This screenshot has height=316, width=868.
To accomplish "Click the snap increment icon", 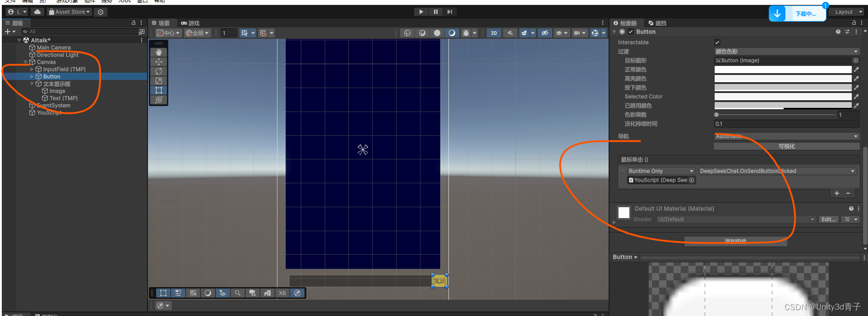I will (x=263, y=33).
